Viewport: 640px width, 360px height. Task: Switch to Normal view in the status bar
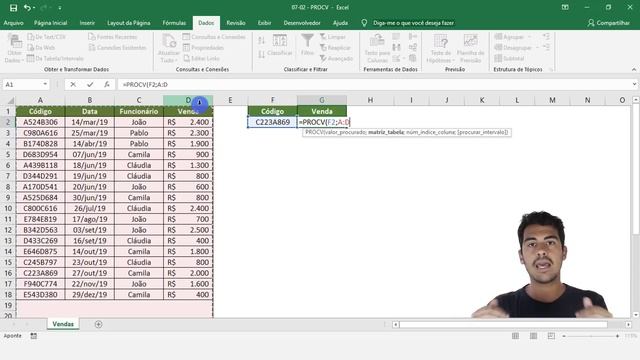[516, 336]
